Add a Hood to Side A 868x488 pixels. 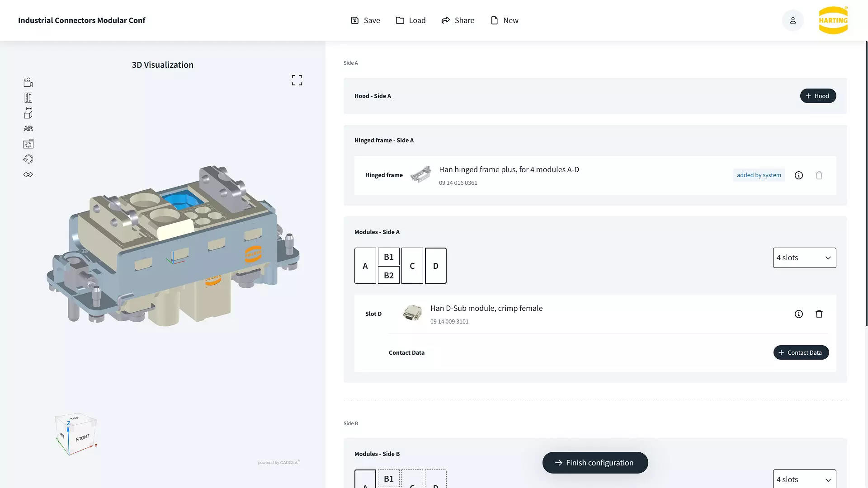[x=818, y=96]
